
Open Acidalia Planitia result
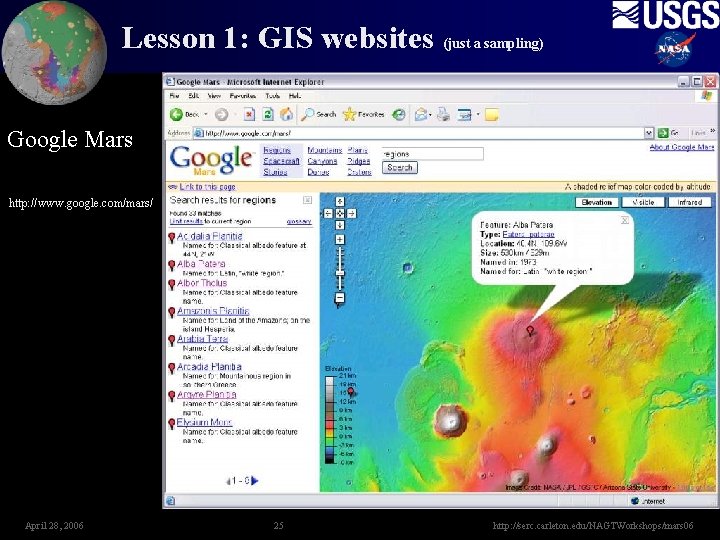[x=210, y=236]
